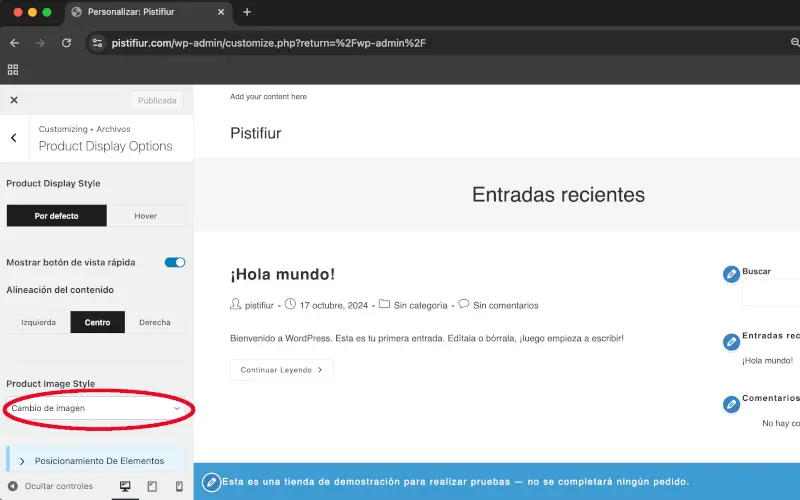This screenshot has height=500, width=800.
Task: Click the browser address bar URL
Action: (x=268, y=43)
